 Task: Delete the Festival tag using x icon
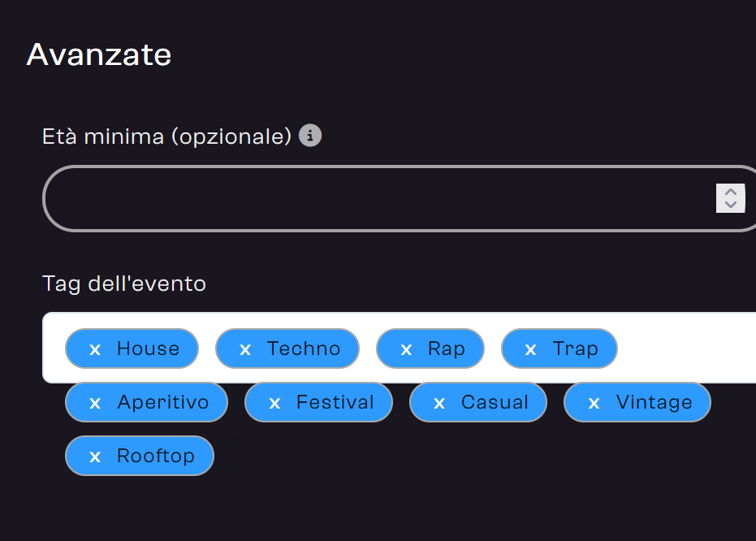(x=274, y=403)
